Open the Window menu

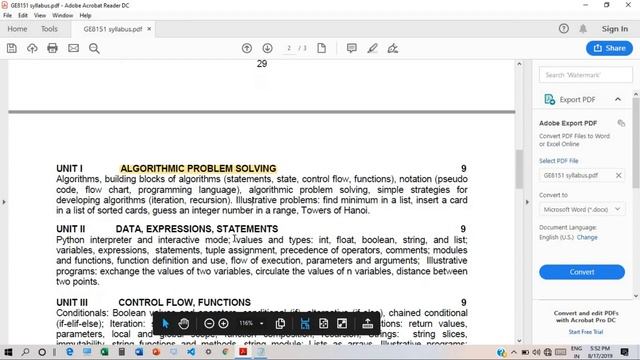coord(62,16)
